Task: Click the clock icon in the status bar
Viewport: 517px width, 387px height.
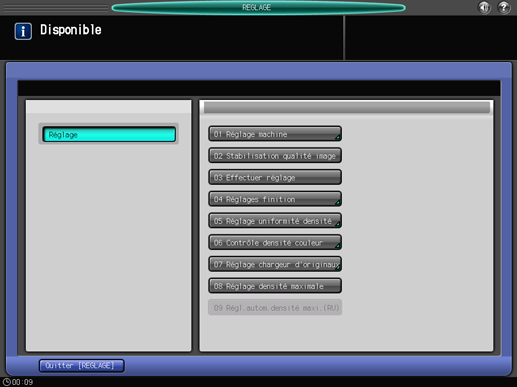Action: point(7,382)
